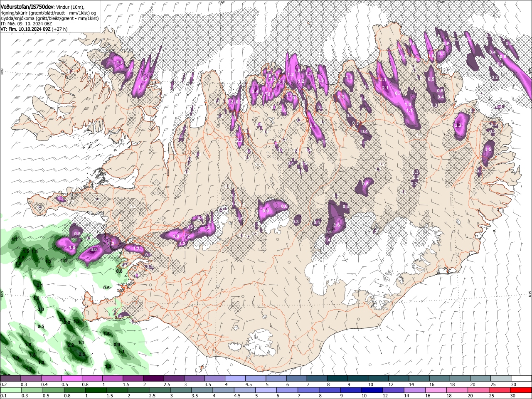Pick the bright pink 0.5–0.8 swatch in upper legend
This screenshot has width=532, height=399.
pyautogui.click(x=71, y=379)
